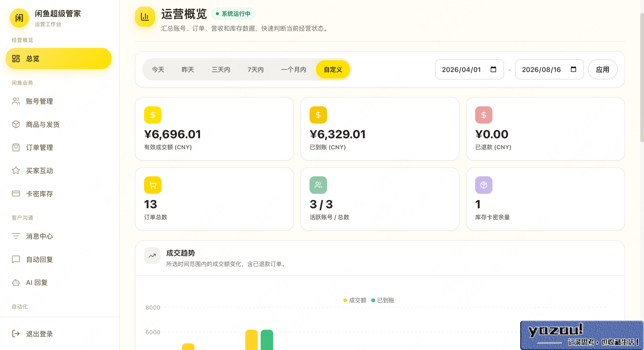Screen dimensions: 644x350
Task: Click the 订单总数 shopping cart icon
Action: point(153,185)
